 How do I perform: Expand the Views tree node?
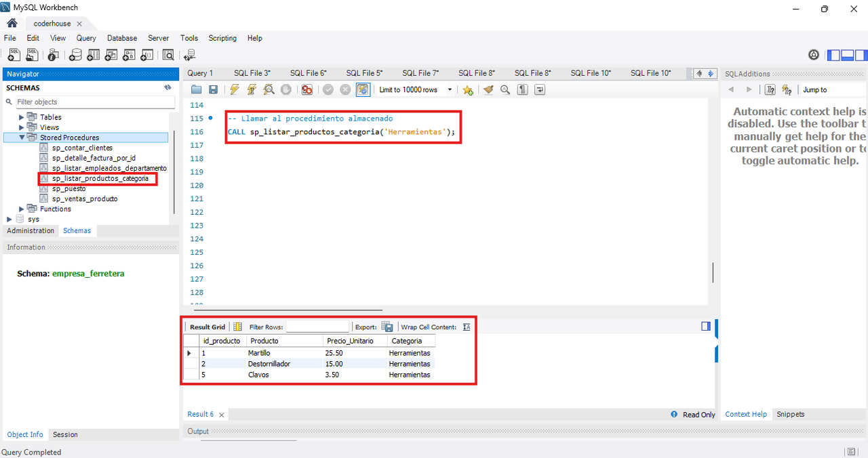[22, 127]
